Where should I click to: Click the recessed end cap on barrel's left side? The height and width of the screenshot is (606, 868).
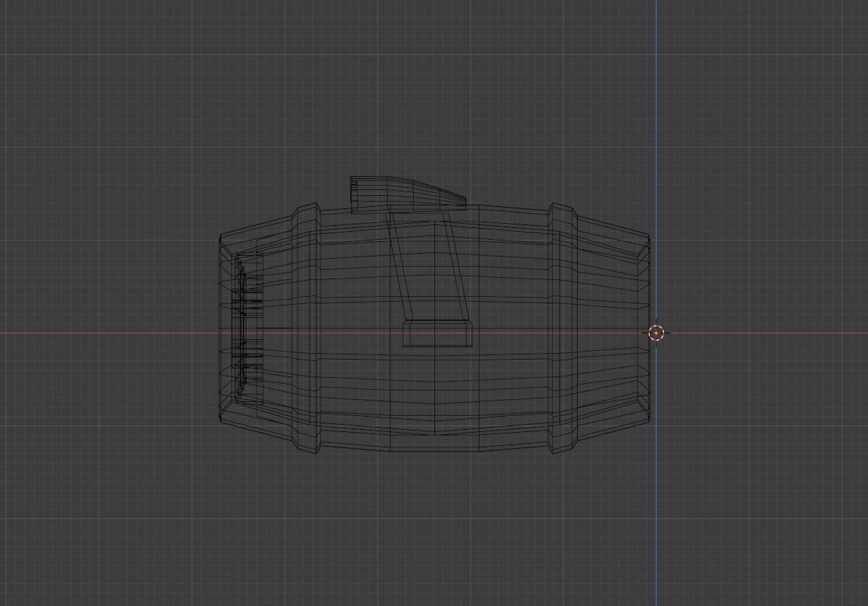[x=247, y=329]
